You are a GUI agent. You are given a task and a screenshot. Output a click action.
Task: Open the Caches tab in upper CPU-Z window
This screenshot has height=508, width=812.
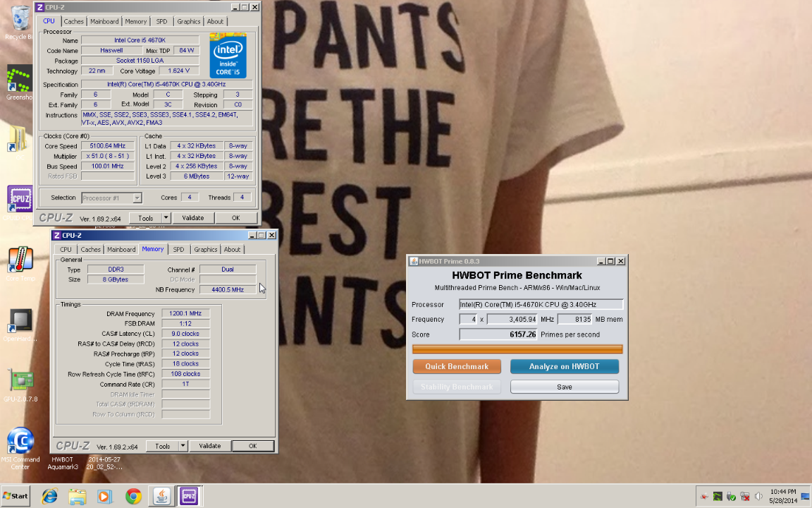[x=73, y=21]
